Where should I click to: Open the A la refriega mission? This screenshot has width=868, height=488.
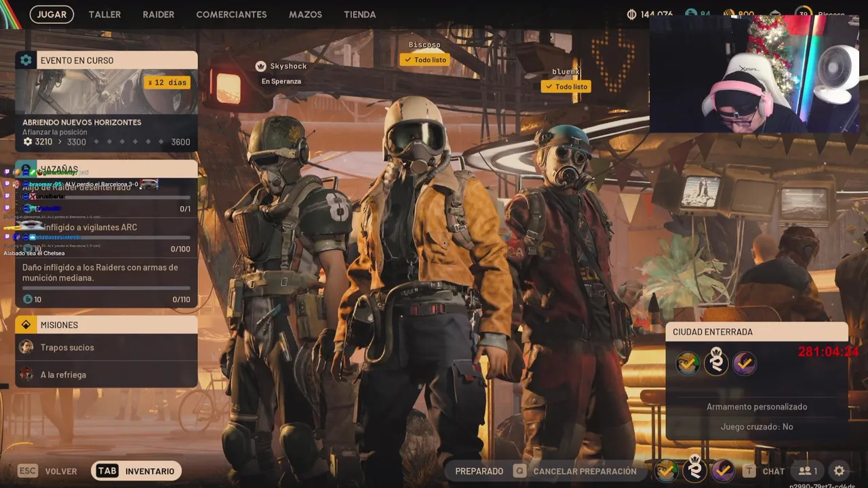[106, 374]
